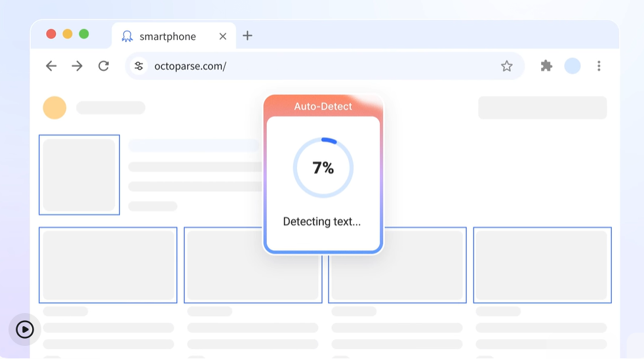The image size is (644, 359).
Task: Open the round profile avatar
Action: 572,66
